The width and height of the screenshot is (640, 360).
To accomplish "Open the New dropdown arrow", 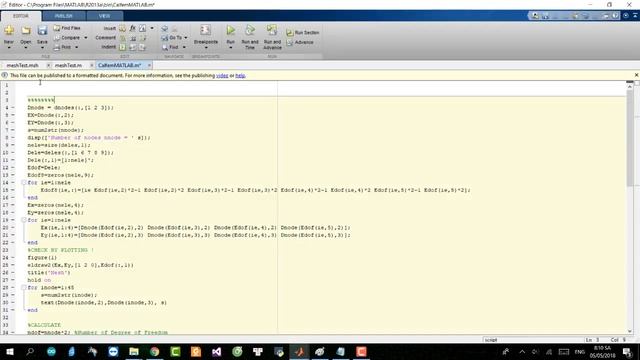I will tap(9, 48).
